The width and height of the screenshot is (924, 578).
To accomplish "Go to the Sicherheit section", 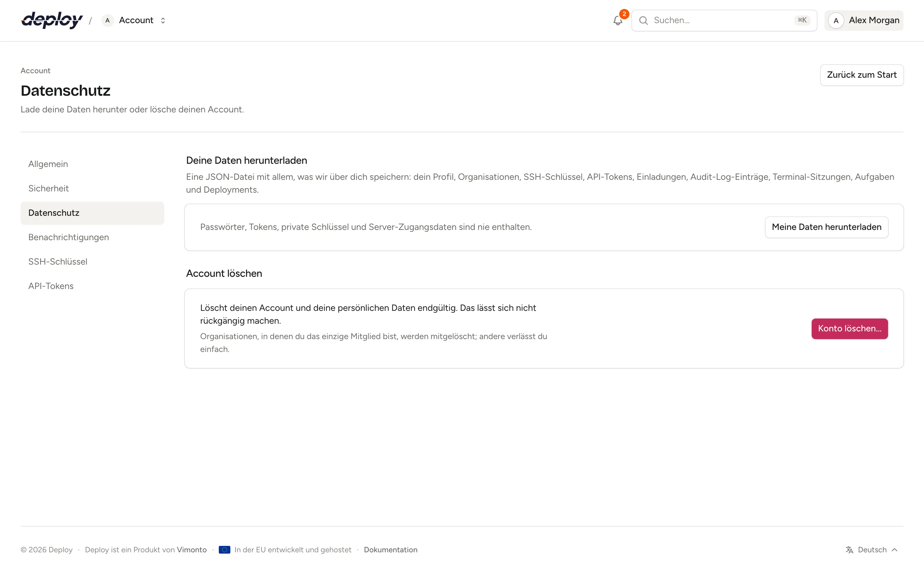I will pyautogui.click(x=92, y=188).
